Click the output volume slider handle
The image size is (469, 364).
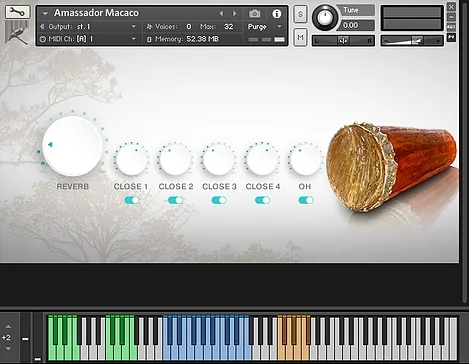click(417, 41)
